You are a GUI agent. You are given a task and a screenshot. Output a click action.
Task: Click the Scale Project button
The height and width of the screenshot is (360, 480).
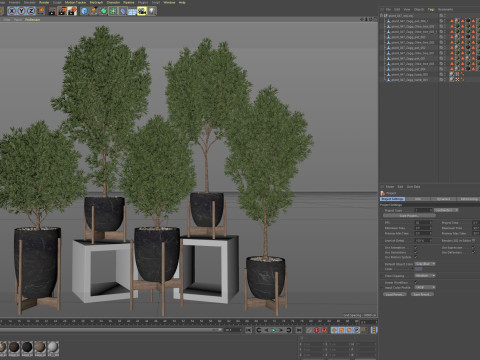tap(409, 216)
